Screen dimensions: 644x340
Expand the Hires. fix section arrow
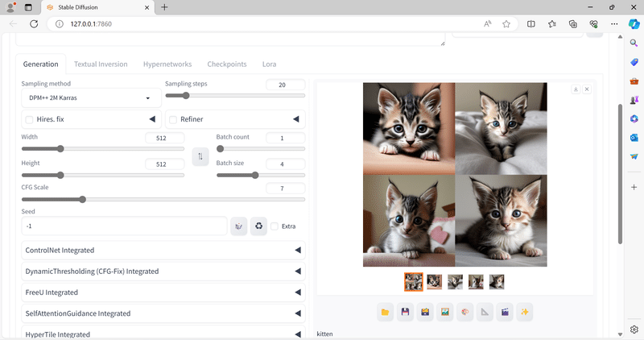pyautogui.click(x=152, y=119)
